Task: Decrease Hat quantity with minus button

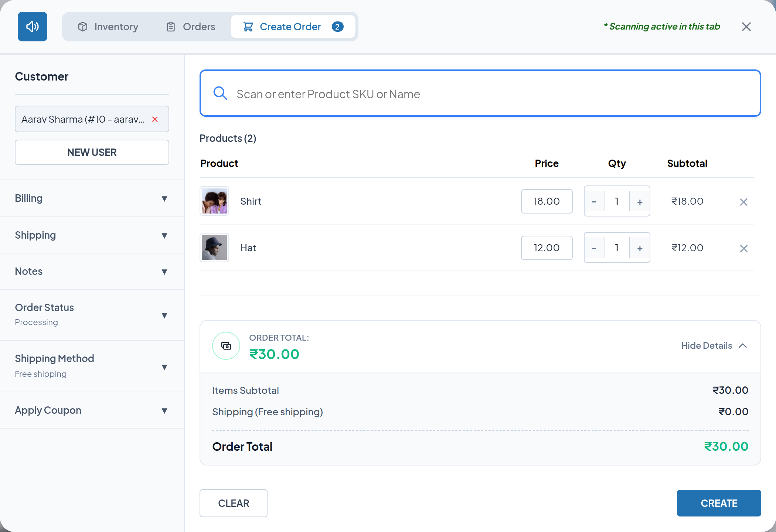Action: pos(594,248)
